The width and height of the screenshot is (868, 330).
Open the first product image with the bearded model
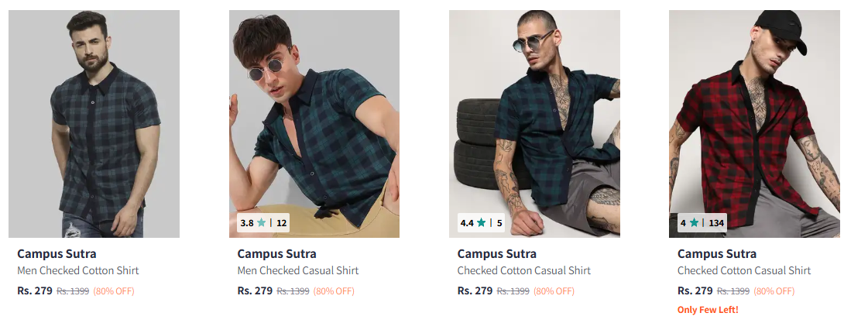94,123
